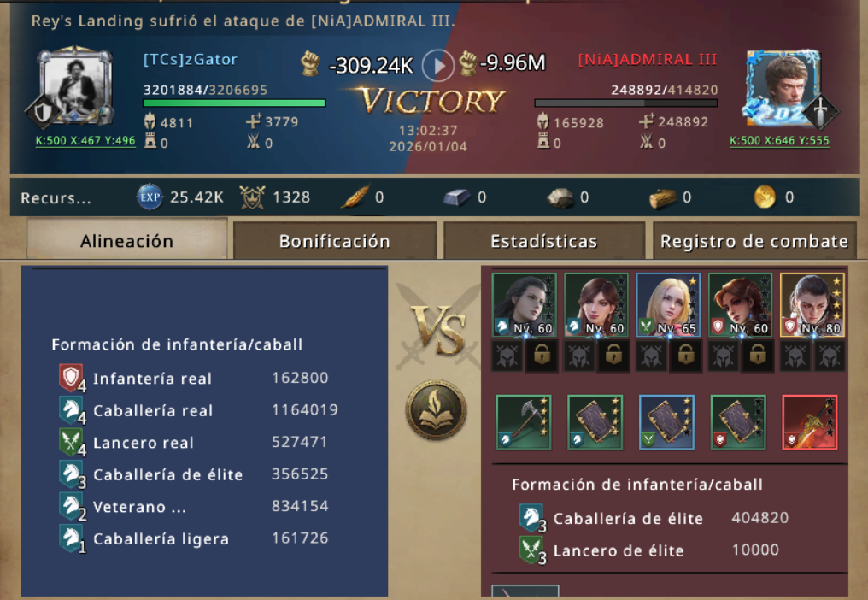The image size is (868, 600).
Task: Open ADMIRAL III's player avatar portrait
Action: (784, 87)
